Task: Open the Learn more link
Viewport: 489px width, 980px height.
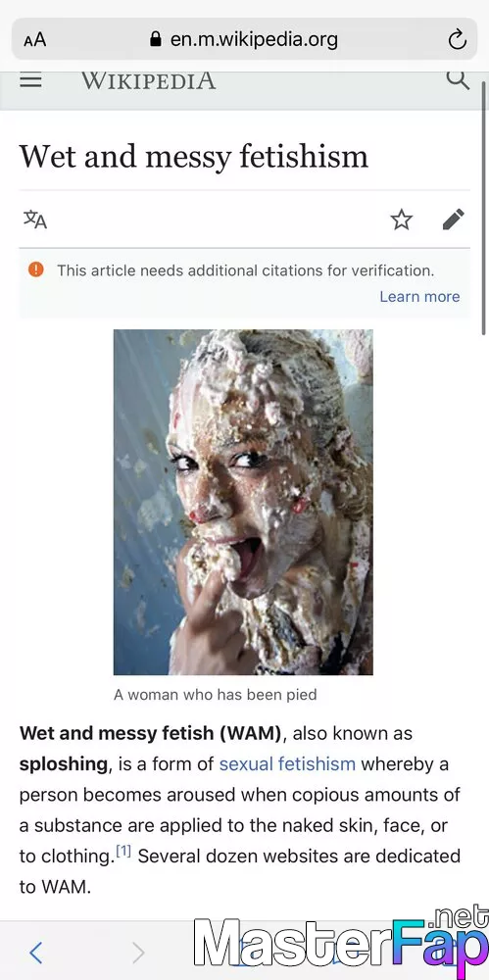Action: (419, 296)
